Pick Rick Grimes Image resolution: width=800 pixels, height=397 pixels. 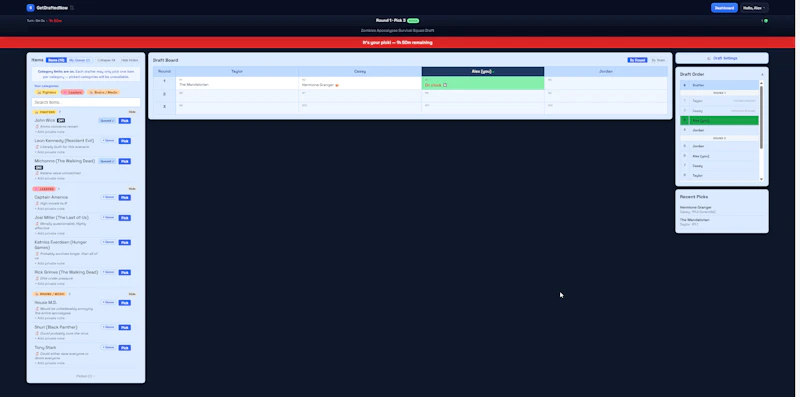tap(124, 272)
